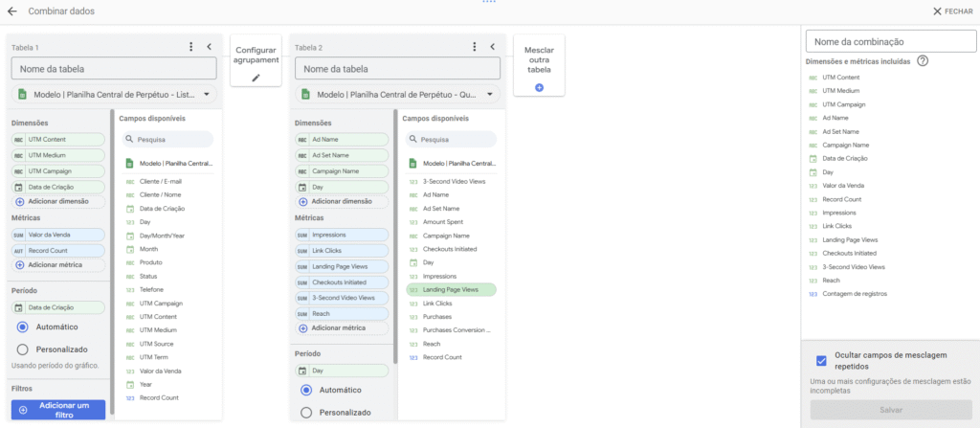The width and height of the screenshot is (980, 428).
Task: Click FECHAR to close the blend editor
Action: click(952, 11)
